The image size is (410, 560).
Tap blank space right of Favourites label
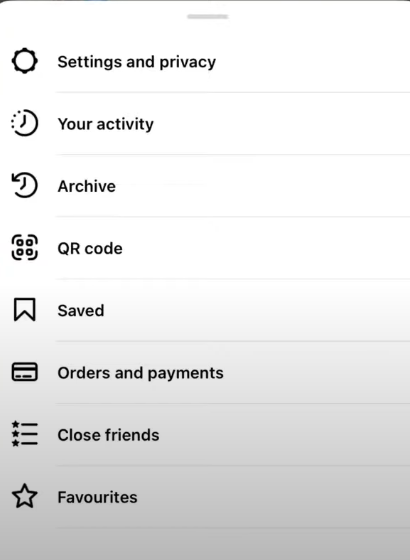click(x=274, y=497)
